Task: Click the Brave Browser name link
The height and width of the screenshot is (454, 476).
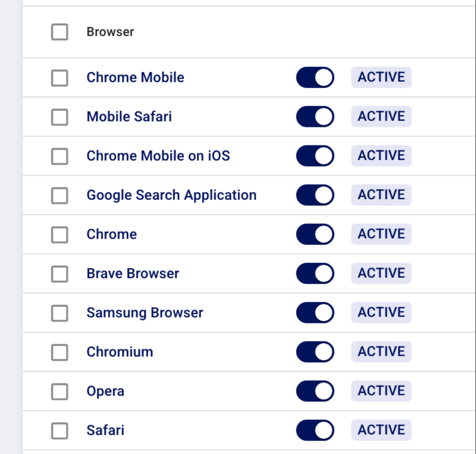Action: coord(133,274)
